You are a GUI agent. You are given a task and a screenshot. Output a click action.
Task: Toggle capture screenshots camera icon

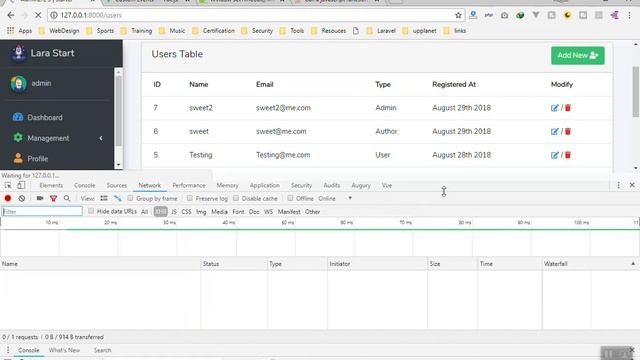pyautogui.click(x=40, y=198)
